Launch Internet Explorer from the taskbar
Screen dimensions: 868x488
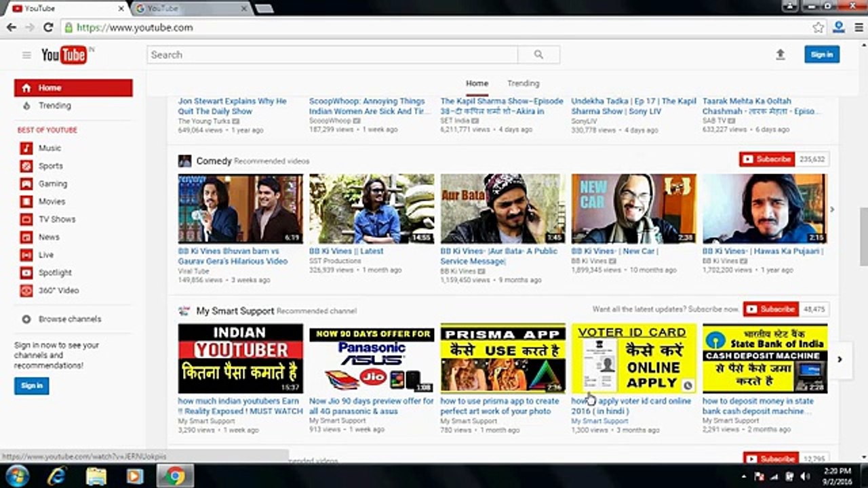(x=57, y=476)
